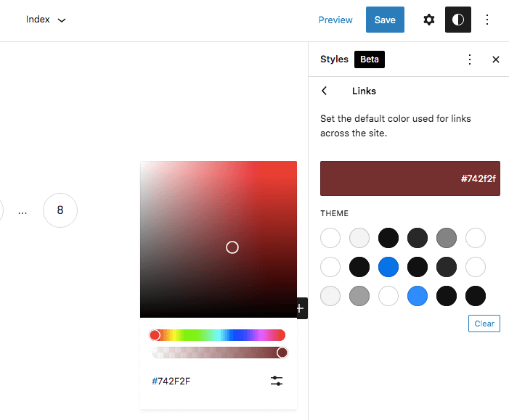The height and width of the screenshot is (420, 509).
Task: Click the Preview link
Action: 335,20
